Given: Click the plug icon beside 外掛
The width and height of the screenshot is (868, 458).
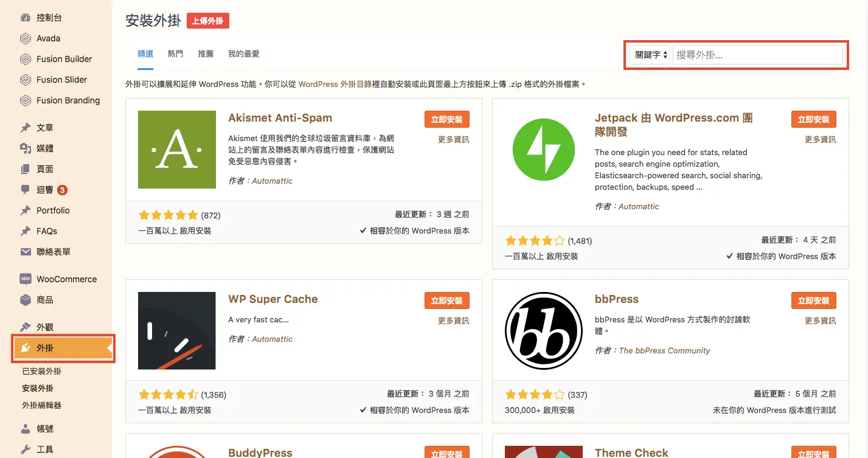Looking at the screenshot, I should click(26, 348).
